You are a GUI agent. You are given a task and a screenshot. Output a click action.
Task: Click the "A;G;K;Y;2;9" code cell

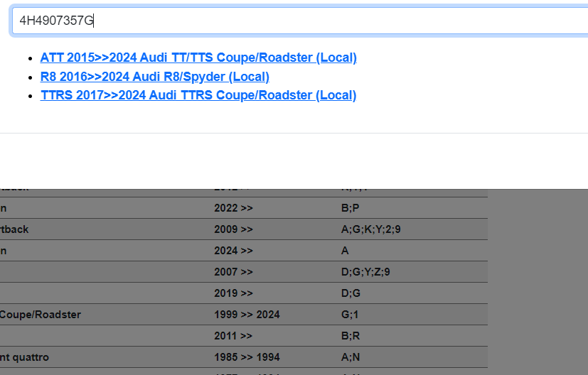[x=371, y=229]
